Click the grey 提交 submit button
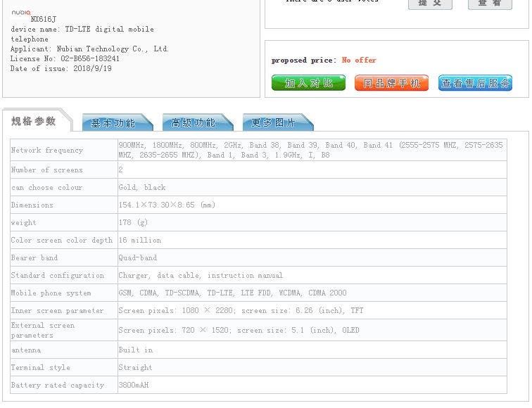This screenshot has width=532, height=408. pos(430,4)
